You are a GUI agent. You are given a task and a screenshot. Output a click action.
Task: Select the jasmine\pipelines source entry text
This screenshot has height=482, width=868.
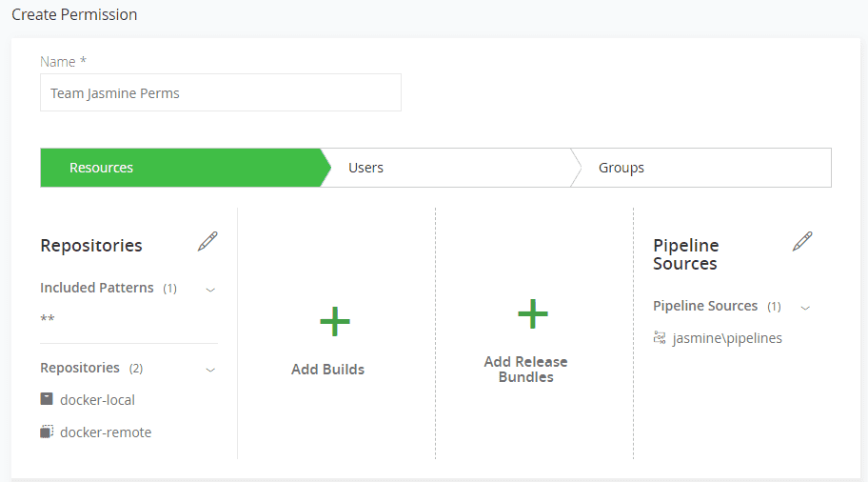coord(727,338)
